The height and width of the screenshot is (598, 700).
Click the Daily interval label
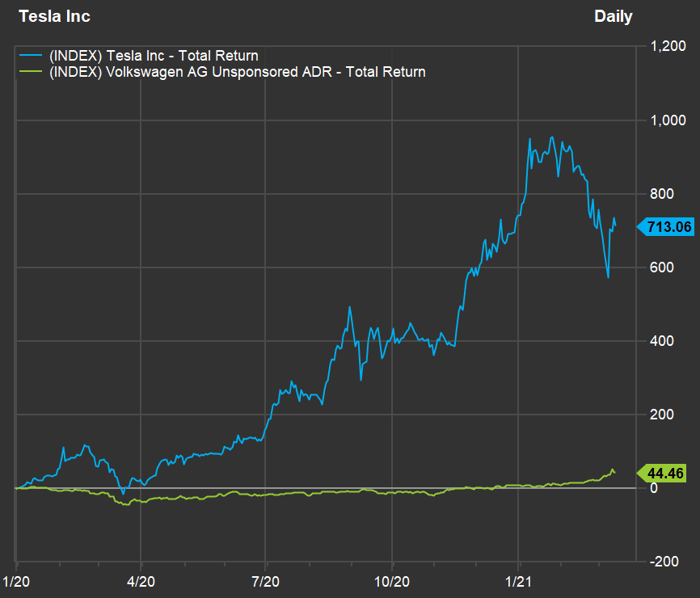pos(614,16)
